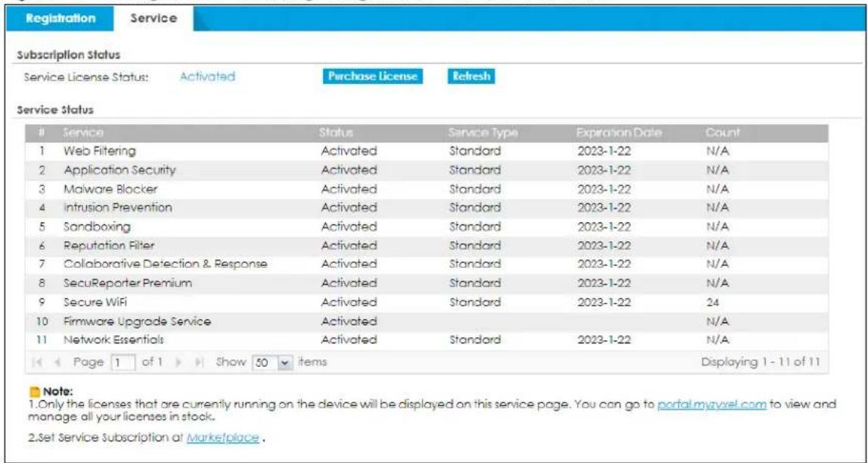Select the Application Security row
This screenshot has width=868, height=463.
point(426,170)
